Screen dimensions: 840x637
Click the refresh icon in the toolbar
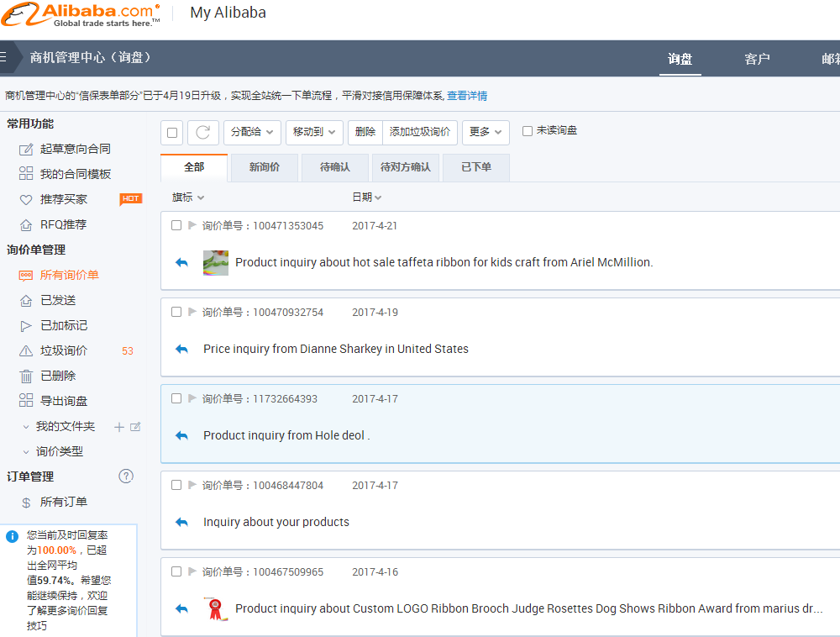coord(202,132)
